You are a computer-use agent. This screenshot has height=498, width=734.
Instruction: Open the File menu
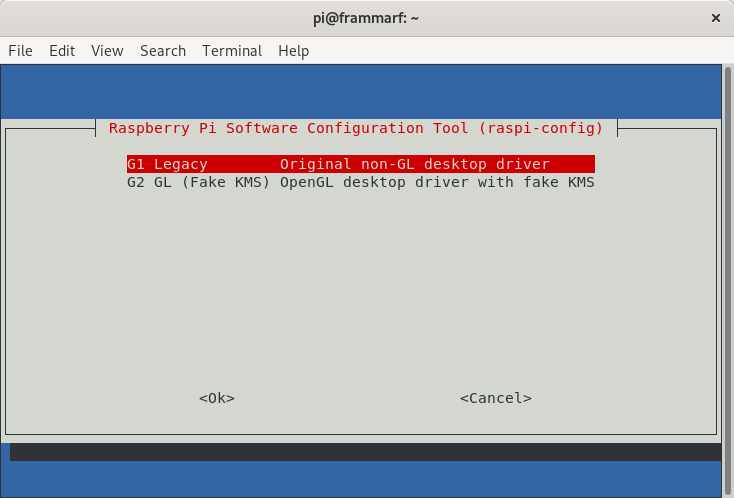[x=20, y=51]
